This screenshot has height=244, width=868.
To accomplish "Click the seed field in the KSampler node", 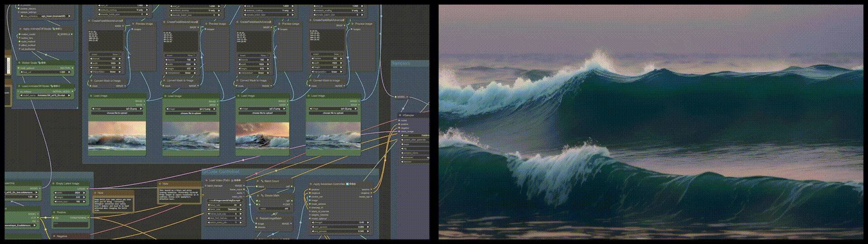I will 415,135.
